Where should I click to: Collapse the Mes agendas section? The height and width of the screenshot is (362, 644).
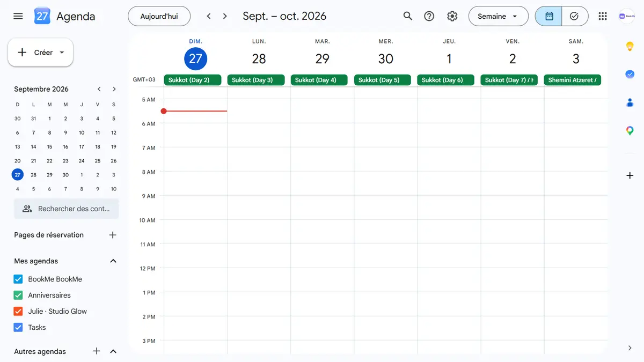113,261
